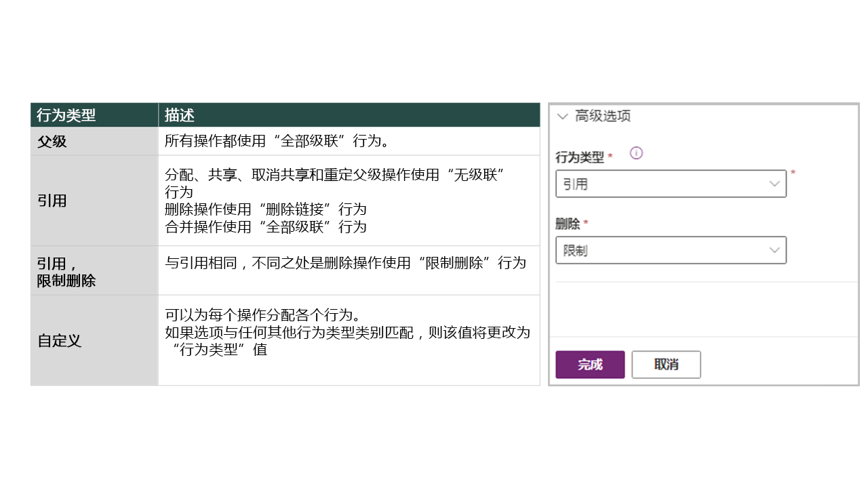Click the required asterisk next to 删除
The height and width of the screenshot is (488, 868).
point(585,222)
